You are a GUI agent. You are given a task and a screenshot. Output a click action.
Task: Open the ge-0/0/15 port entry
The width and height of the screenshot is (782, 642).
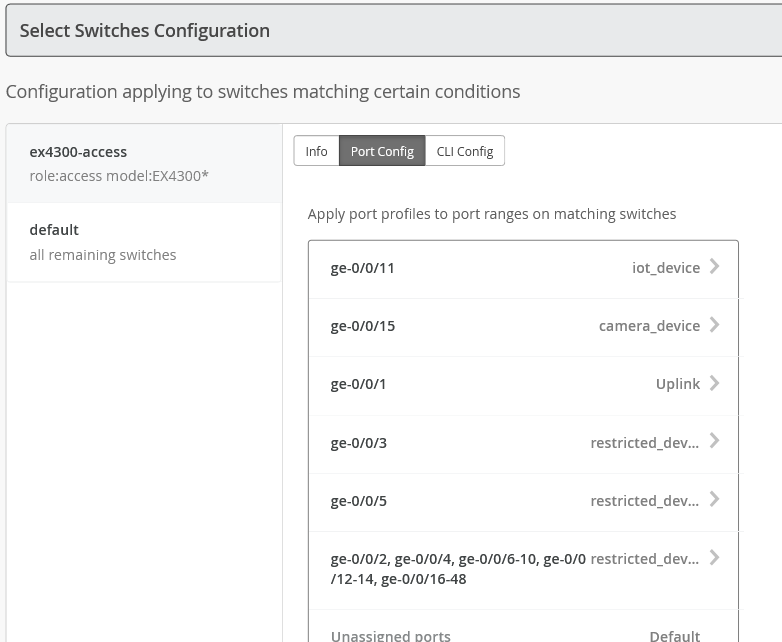click(363, 326)
